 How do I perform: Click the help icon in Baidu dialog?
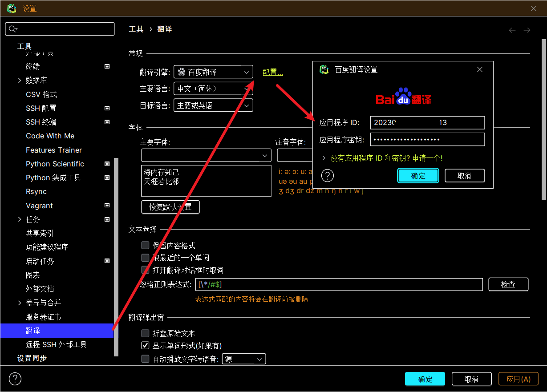327,176
